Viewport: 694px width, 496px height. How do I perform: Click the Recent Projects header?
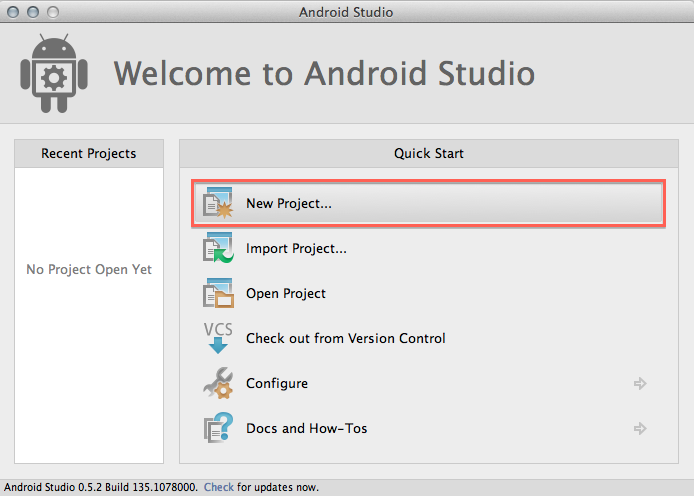click(x=89, y=154)
